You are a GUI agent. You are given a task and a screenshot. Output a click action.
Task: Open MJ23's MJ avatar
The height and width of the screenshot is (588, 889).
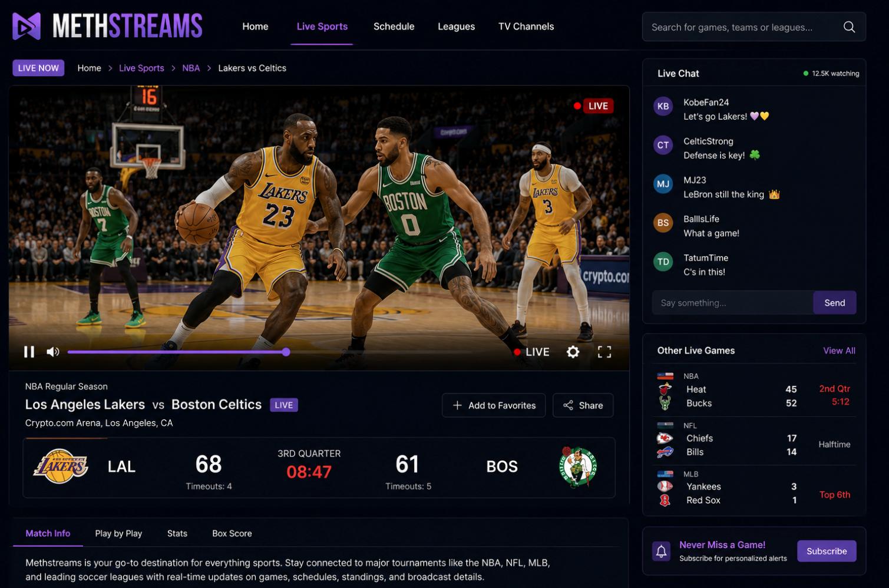tap(663, 184)
